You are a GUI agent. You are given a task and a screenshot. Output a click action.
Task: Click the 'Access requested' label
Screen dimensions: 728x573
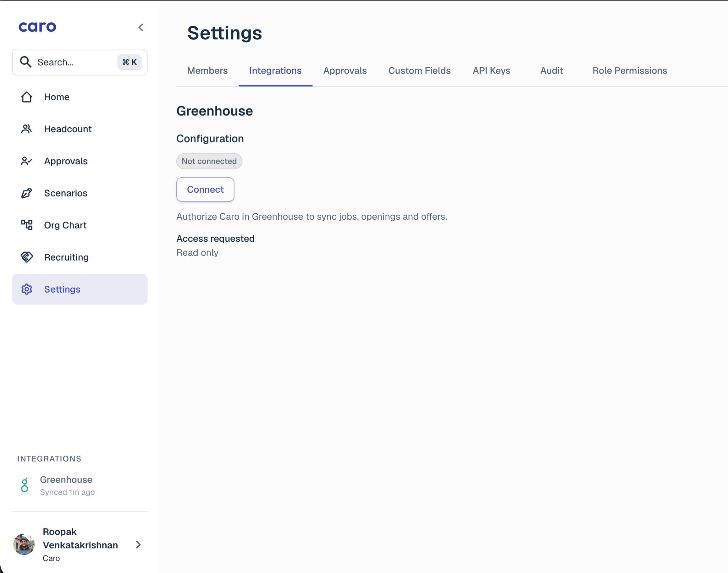[215, 239]
